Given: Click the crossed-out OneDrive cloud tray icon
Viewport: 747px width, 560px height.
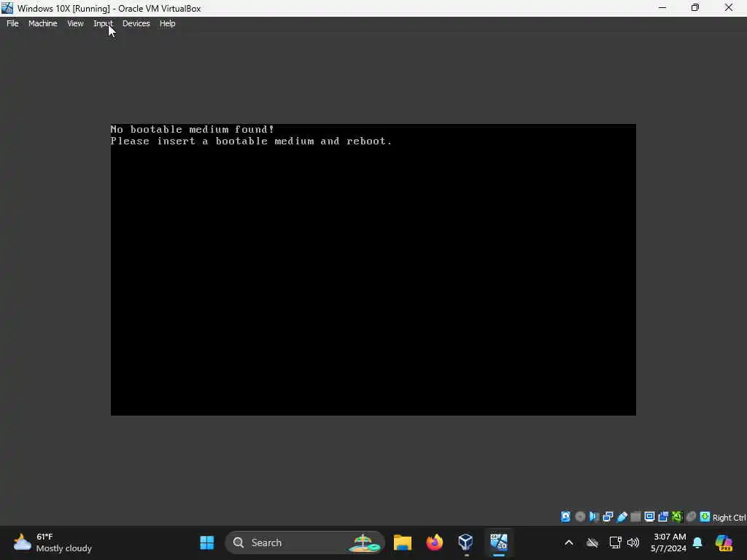Looking at the screenshot, I should click(x=592, y=542).
